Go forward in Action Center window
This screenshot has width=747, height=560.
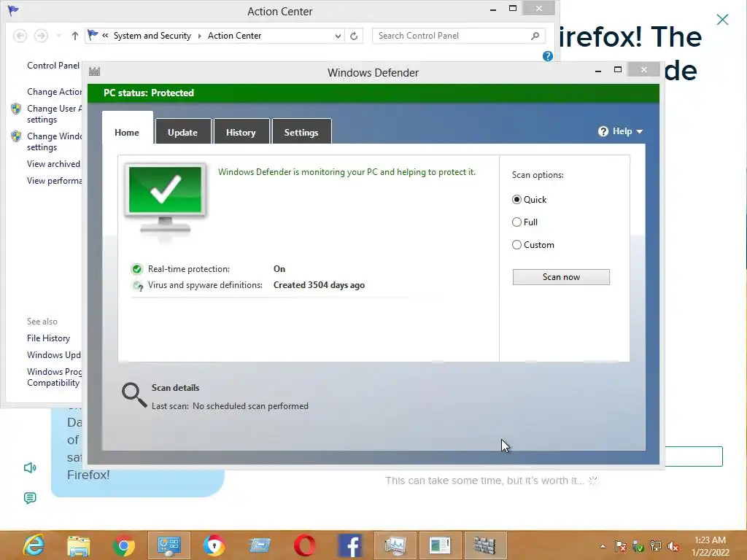(41, 36)
